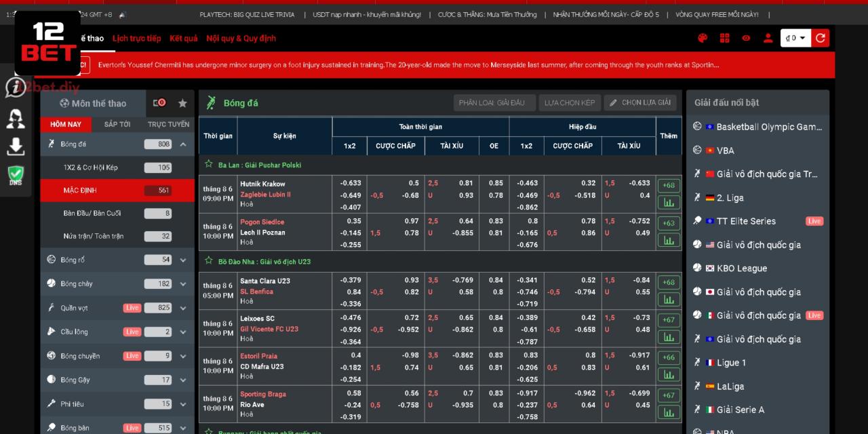This screenshot has height=434, width=868.
Task: Collapse the Bóng đá sports section
Action: point(182,144)
